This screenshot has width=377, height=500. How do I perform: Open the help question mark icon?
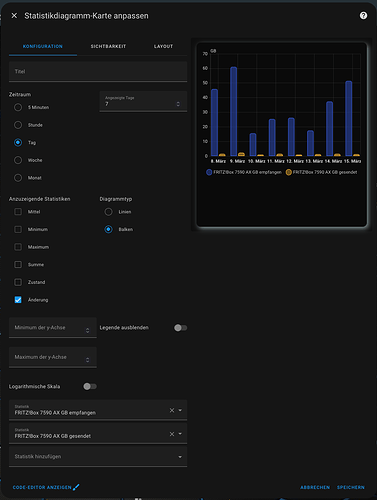pos(363,16)
